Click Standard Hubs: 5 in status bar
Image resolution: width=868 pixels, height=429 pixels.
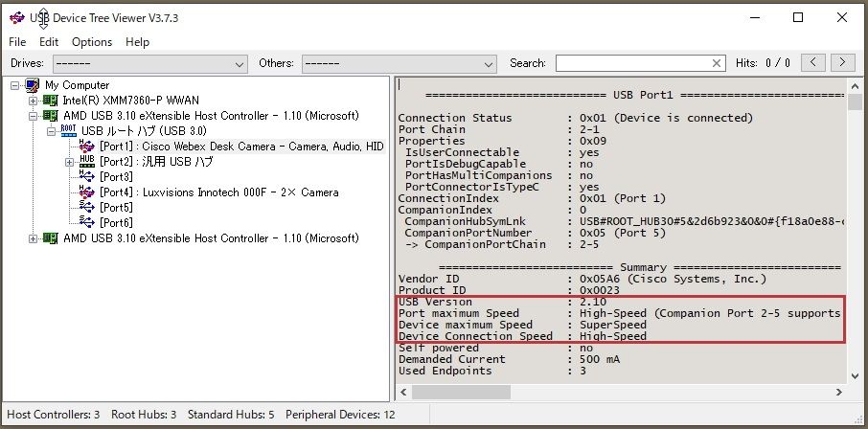point(231,415)
